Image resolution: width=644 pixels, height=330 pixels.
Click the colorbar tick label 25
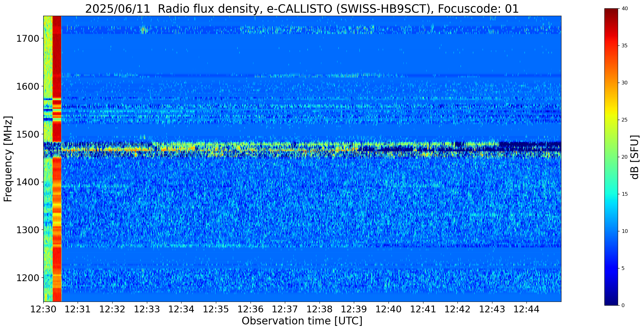click(x=625, y=120)
